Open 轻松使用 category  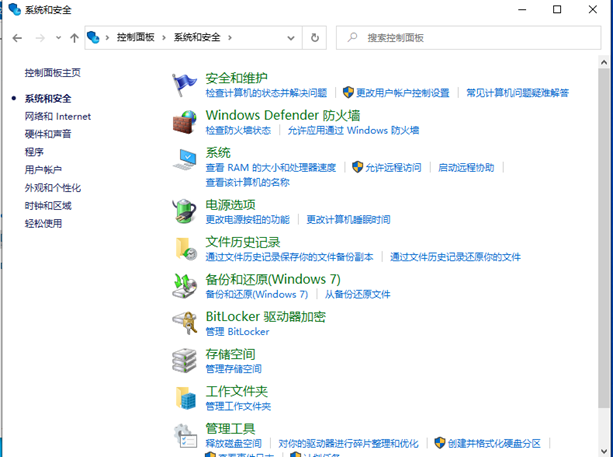tap(43, 224)
